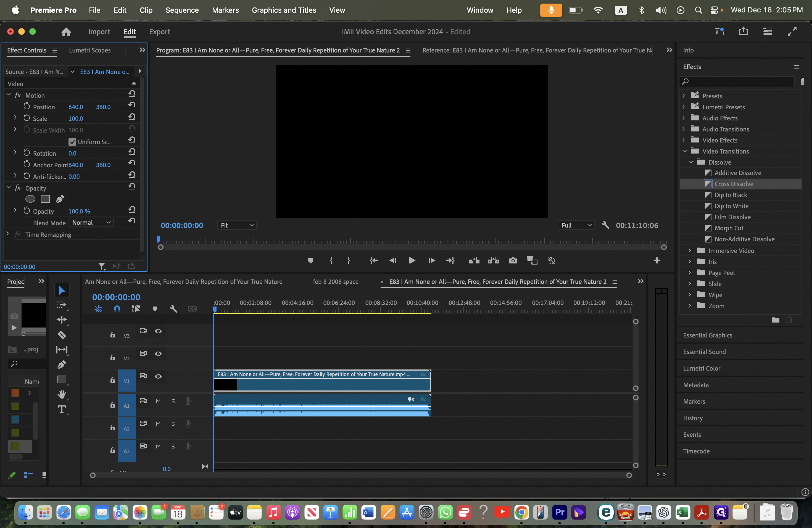Open the Lumetri Color panel
The image size is (812, 528).
[702, 368]
